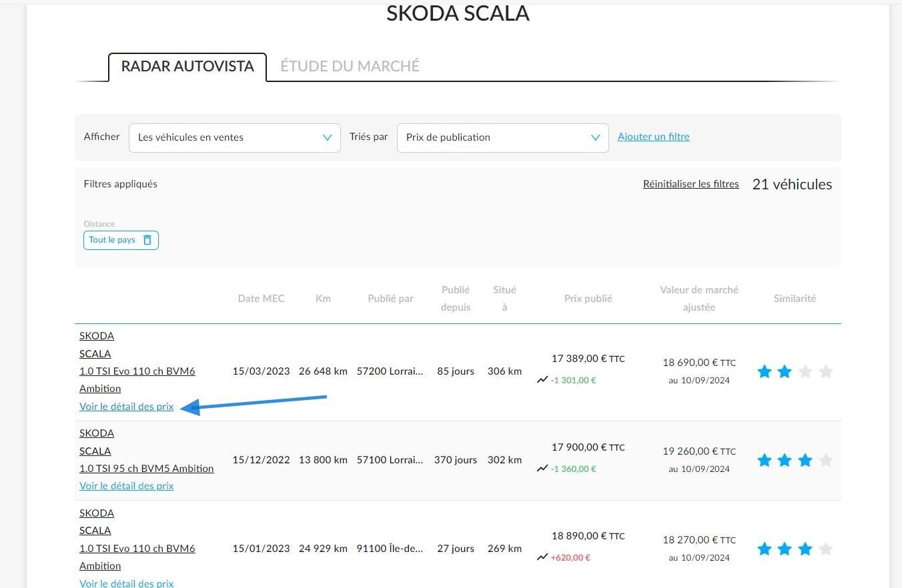
Task: Click the third star in the 13 800 km row
Action: [805, 460]
